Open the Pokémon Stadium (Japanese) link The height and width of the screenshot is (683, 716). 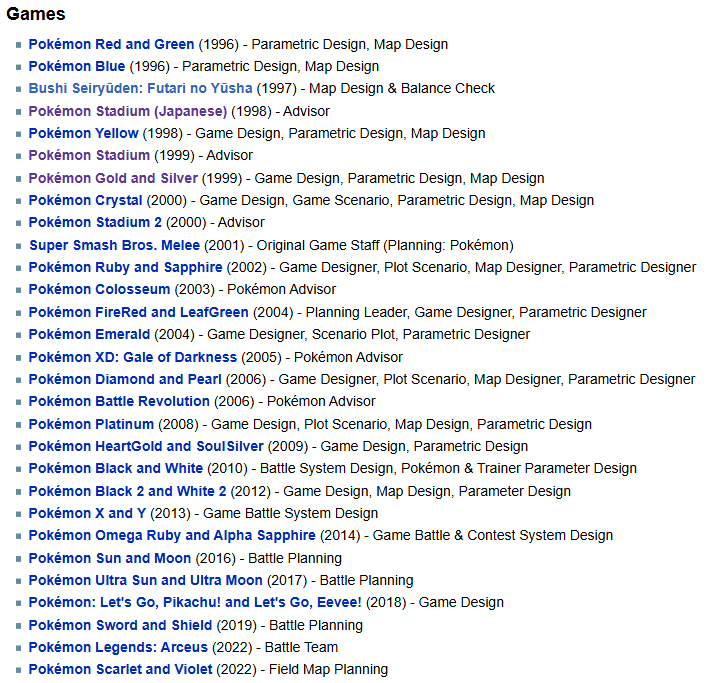click(128, 111)
